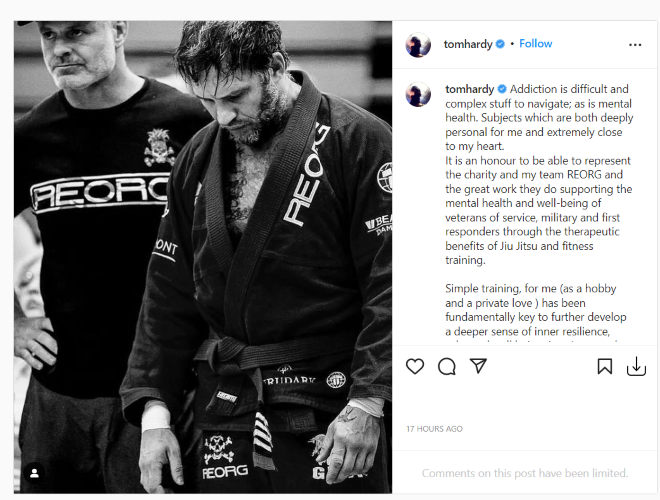Show tagged people via the photo's person icon
The image size is (660, 500).
(x=35, y=473)
